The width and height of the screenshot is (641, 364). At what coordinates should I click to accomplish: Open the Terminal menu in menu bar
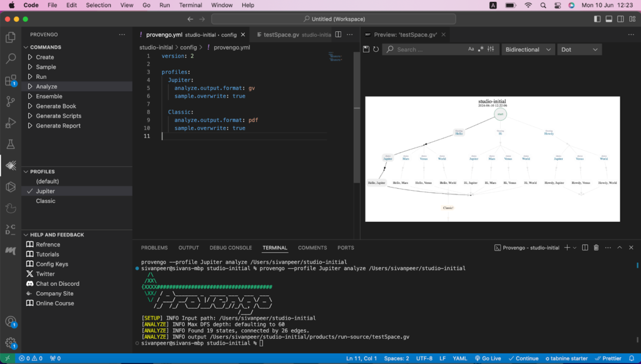pos(190,5)
